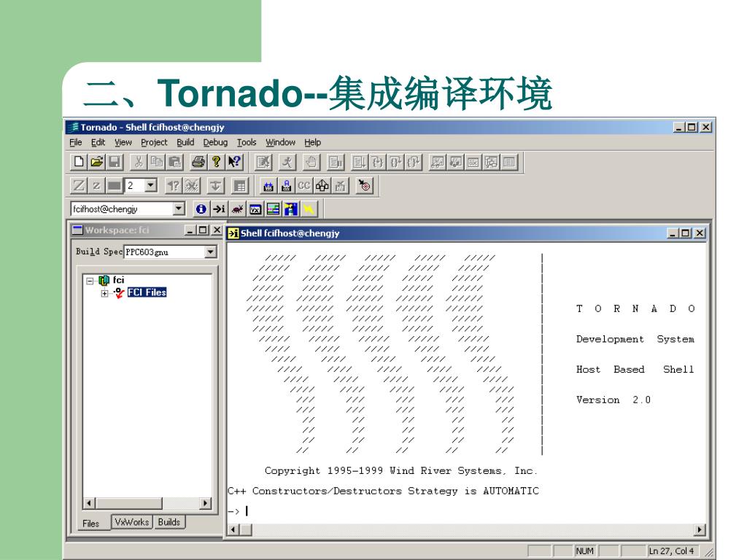Click the New file icon

pos(79,162)
